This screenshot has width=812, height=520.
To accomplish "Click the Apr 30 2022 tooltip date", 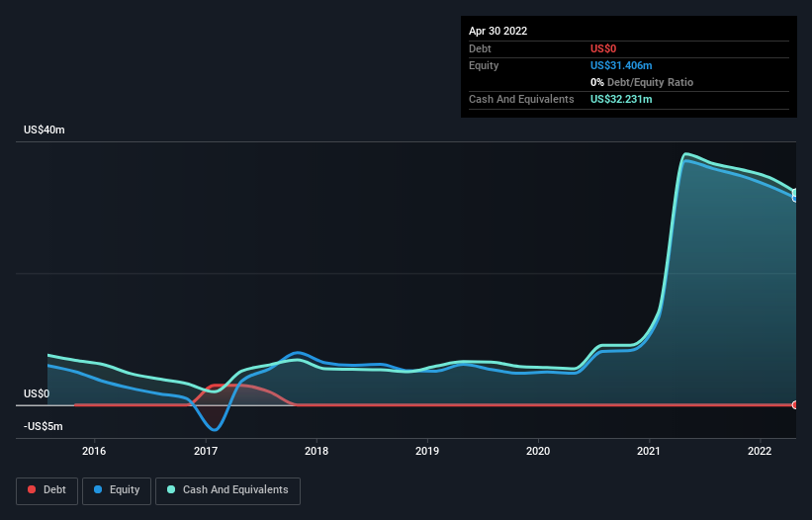I will point(498,31).
